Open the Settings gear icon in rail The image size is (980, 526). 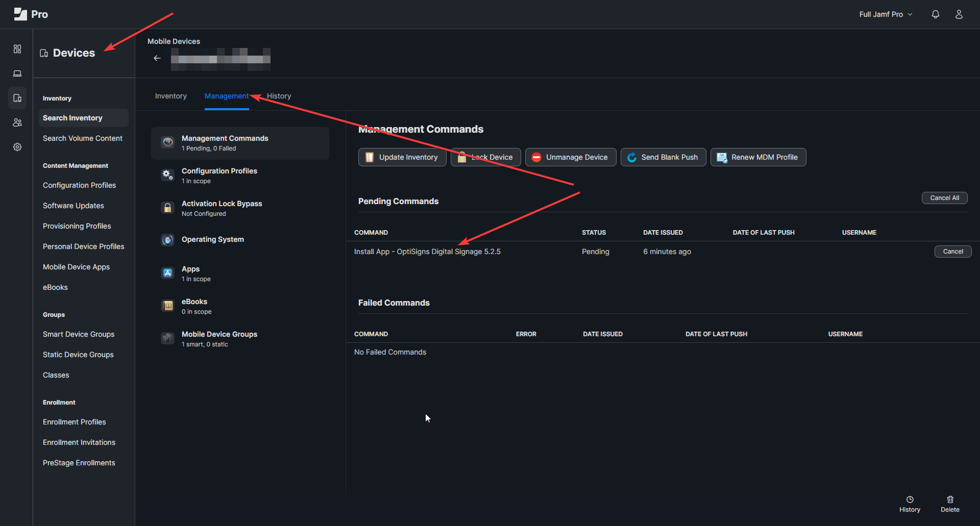(x=17, y=147)
